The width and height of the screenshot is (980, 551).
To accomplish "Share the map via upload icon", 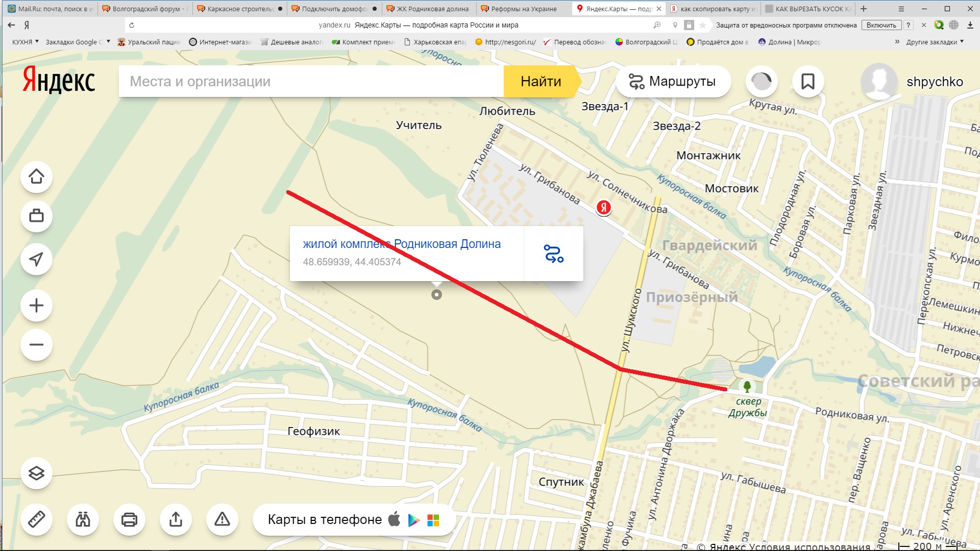I will (176, 519).
